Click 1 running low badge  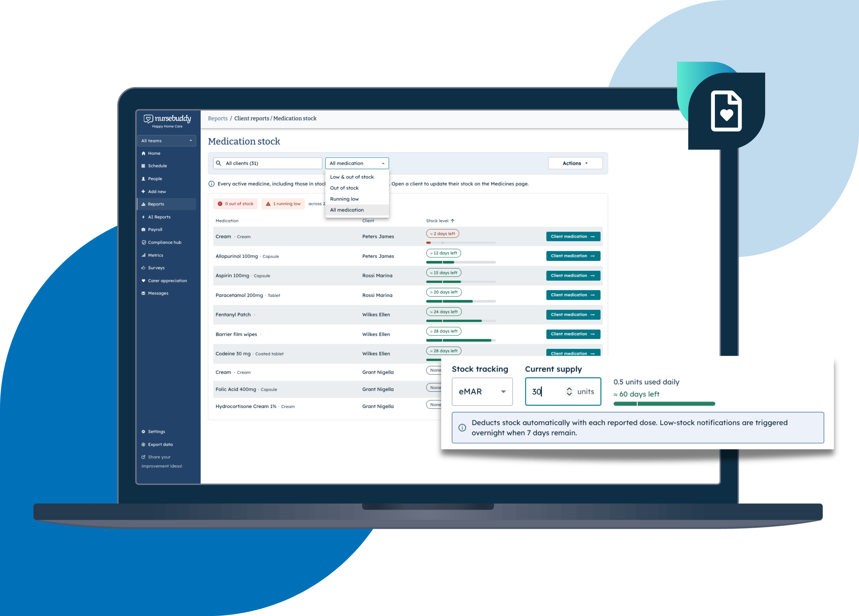(283, 204)
